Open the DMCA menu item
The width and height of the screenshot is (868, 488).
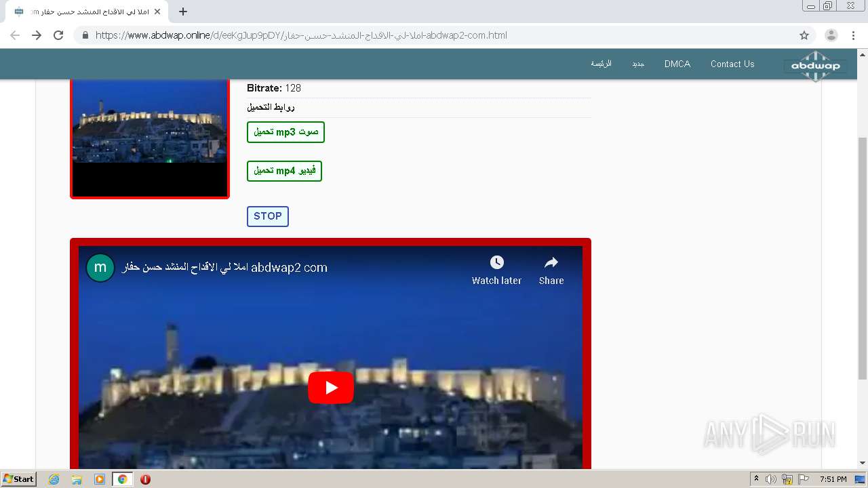pyautogui.click(x=677, y=64)
